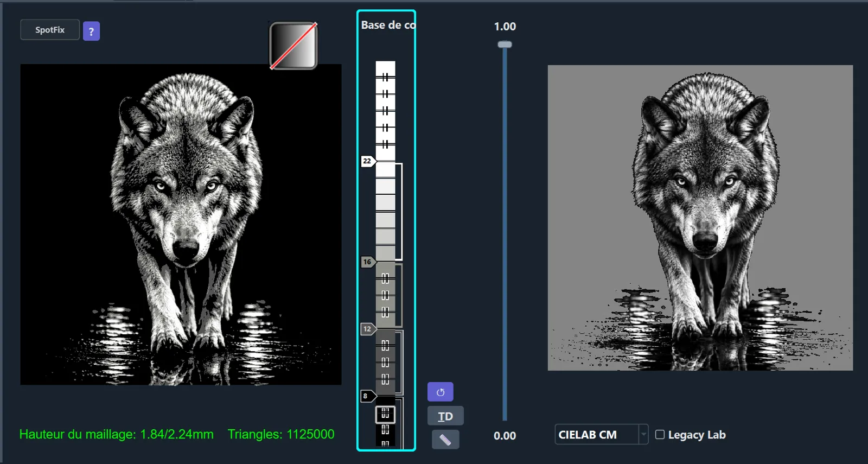Select the layer marker labeled 12
This screenshot has height=464, width=868.
[368, 329]
